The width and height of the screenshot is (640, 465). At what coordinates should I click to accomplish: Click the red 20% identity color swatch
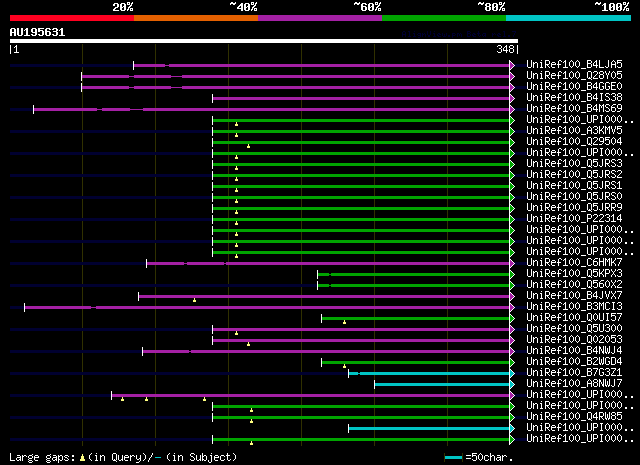point(72,18)
